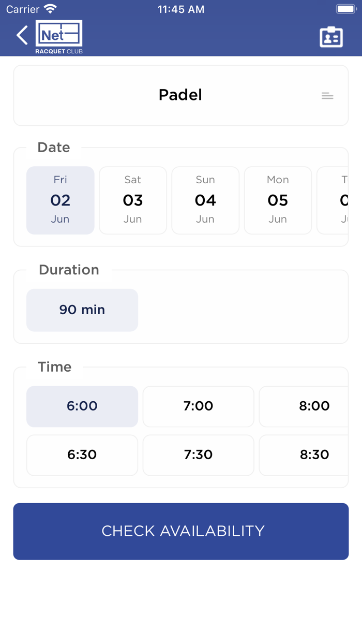The width and height of the screenshot is (362, 644).
Task: Check the Wi-Fi status icon
Action: pos(50,9)
